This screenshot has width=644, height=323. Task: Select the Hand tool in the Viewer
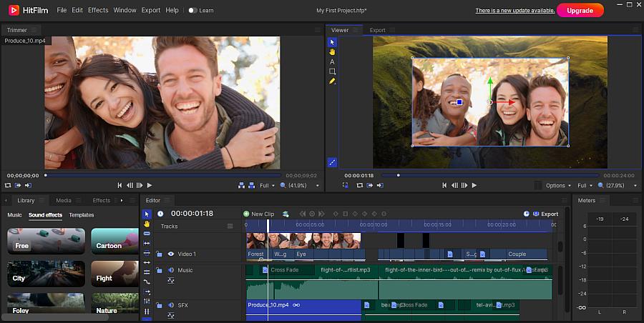[332, 52]
